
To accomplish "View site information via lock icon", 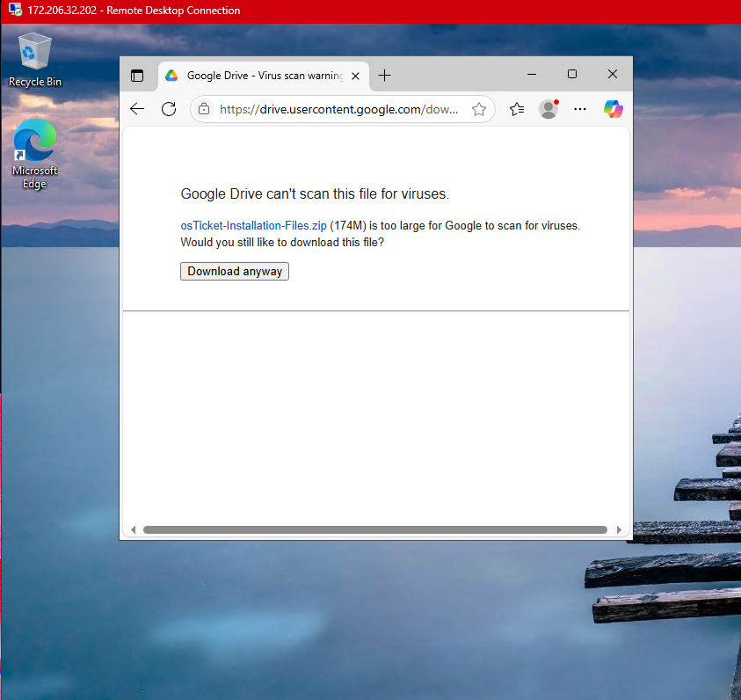I will pos(204,109).
